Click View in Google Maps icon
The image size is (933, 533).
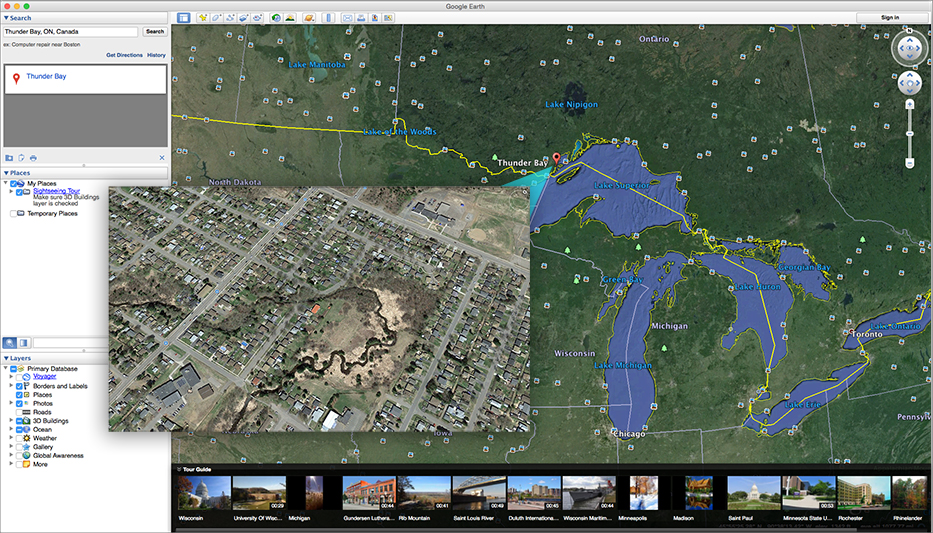tap(389, 18)
